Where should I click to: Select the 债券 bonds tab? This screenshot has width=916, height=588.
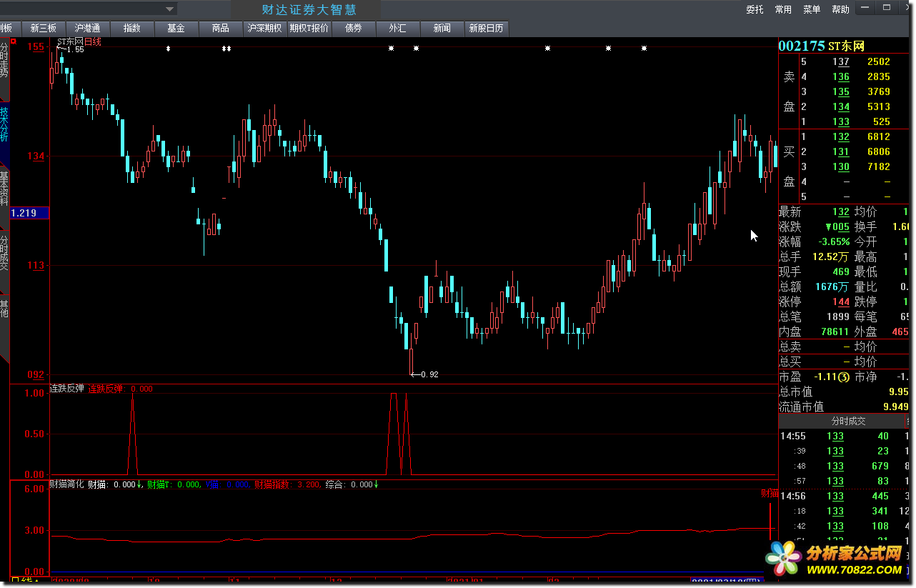(354, 29)
